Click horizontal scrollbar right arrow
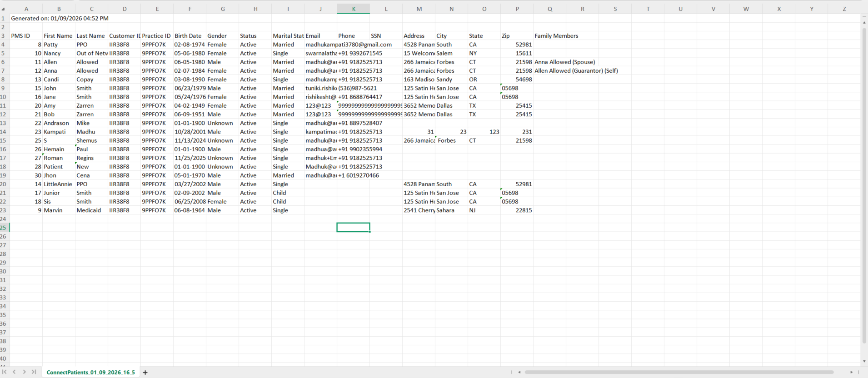This screenshot has height=378, width=868. point(851,372)
